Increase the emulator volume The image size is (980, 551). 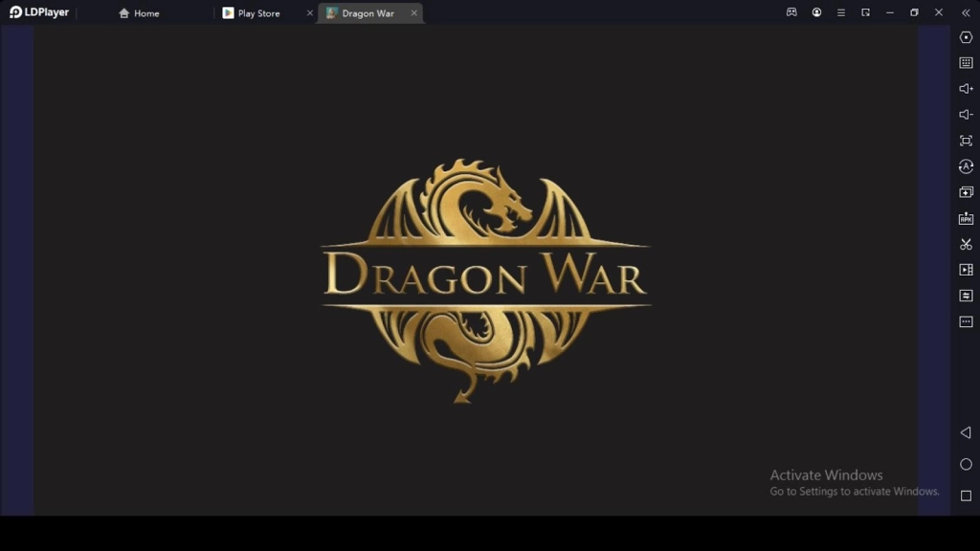pos(966,89)
